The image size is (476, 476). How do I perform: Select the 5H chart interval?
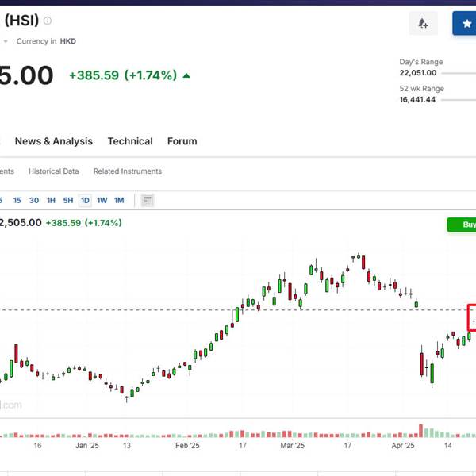[x=68, y=201]
